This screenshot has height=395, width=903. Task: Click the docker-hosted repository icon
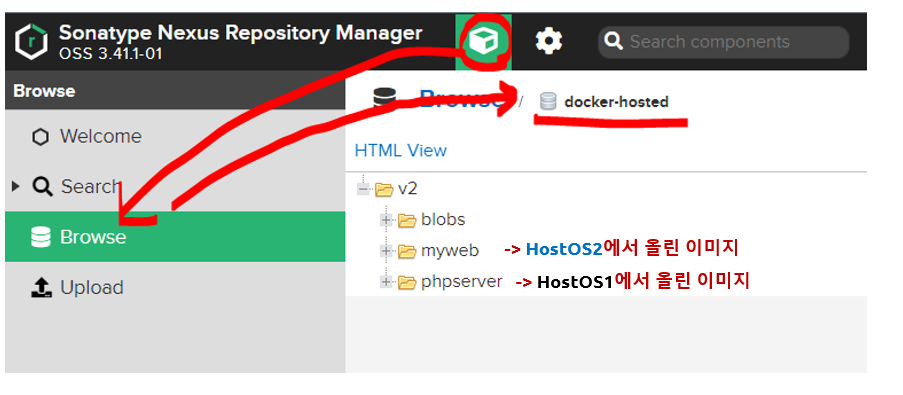pos(548,102)
